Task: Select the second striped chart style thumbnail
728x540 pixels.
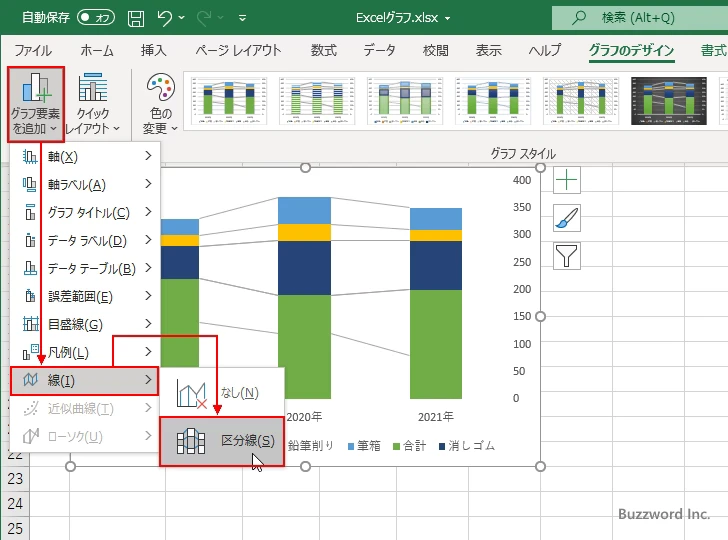Action: tap(317, 101)
